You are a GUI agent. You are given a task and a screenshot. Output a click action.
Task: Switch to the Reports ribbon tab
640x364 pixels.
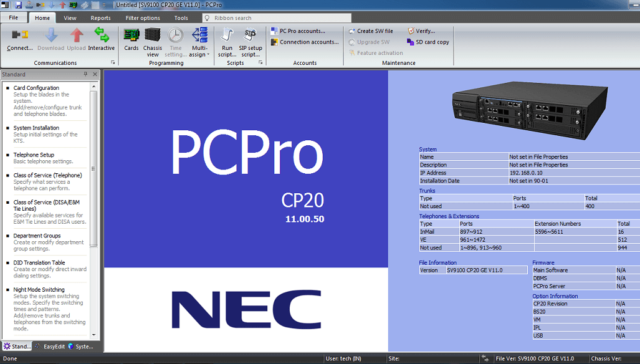coord(100,17)
